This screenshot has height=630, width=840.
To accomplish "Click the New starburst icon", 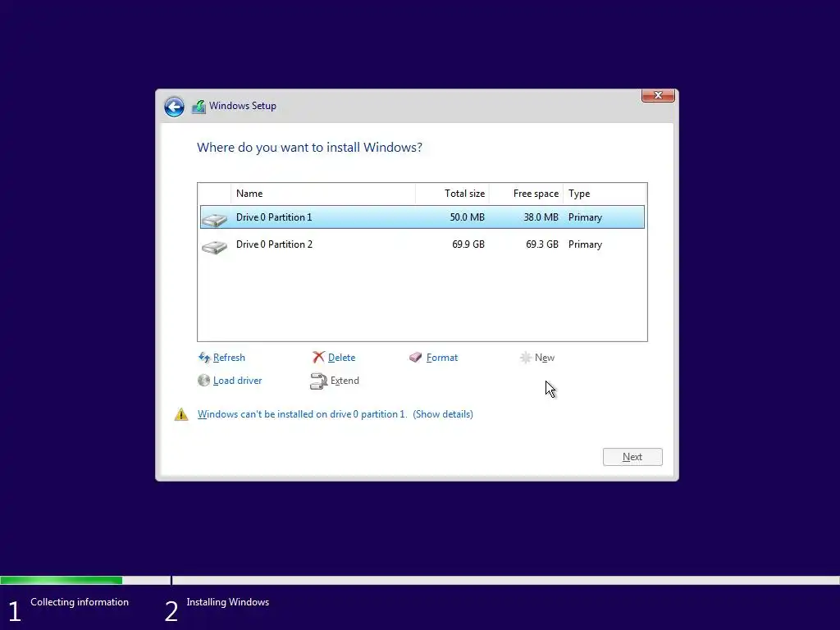I will pyautogui.click(x=526, y=358).
